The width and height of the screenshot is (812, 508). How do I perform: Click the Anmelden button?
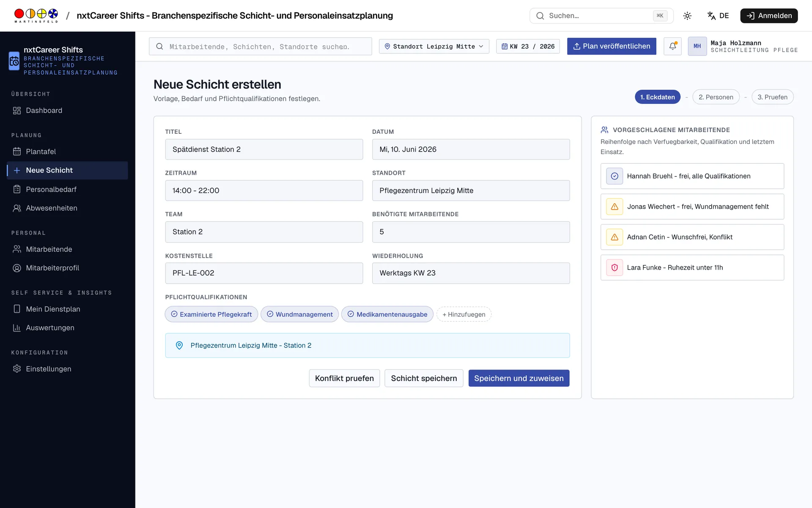(x=769, y=16)
